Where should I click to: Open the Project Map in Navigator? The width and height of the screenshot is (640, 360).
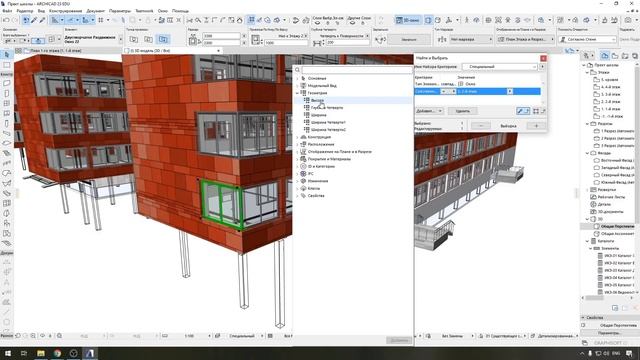pyautogui.click(x=605, y=56)
